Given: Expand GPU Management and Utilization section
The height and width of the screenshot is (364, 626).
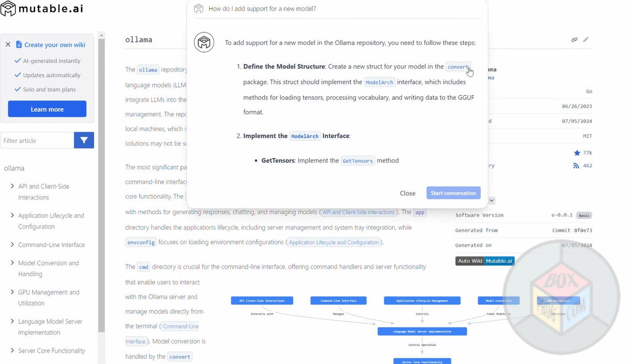Looking at the screenshot, I should (12, 292).
